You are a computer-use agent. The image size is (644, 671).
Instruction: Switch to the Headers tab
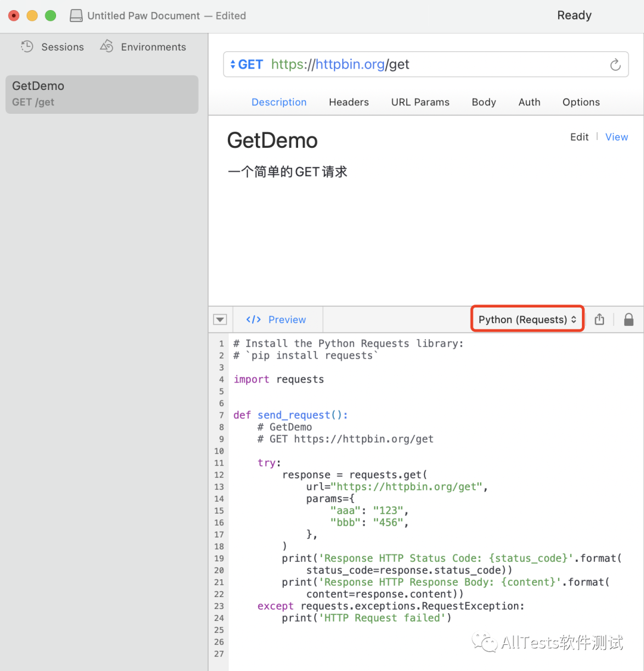[349, 102]
